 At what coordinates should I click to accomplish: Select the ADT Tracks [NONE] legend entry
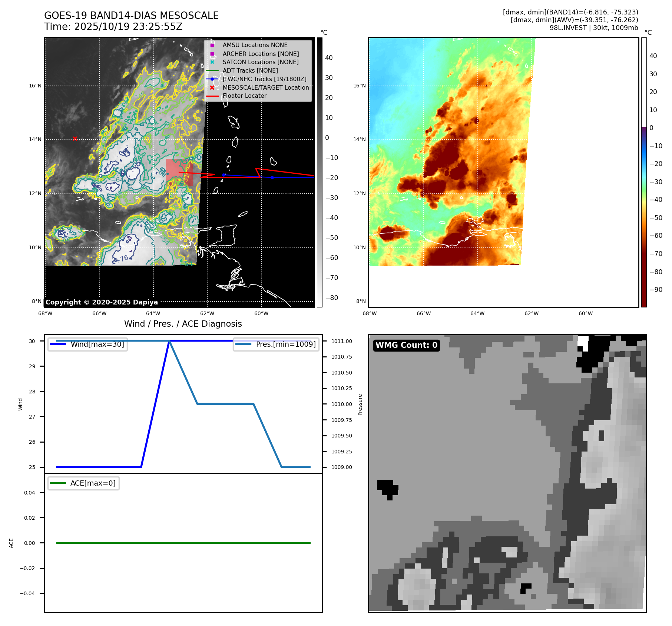250,71
